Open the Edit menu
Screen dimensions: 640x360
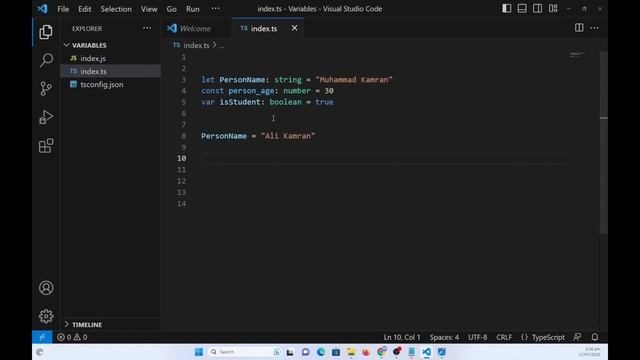(84, 9)
